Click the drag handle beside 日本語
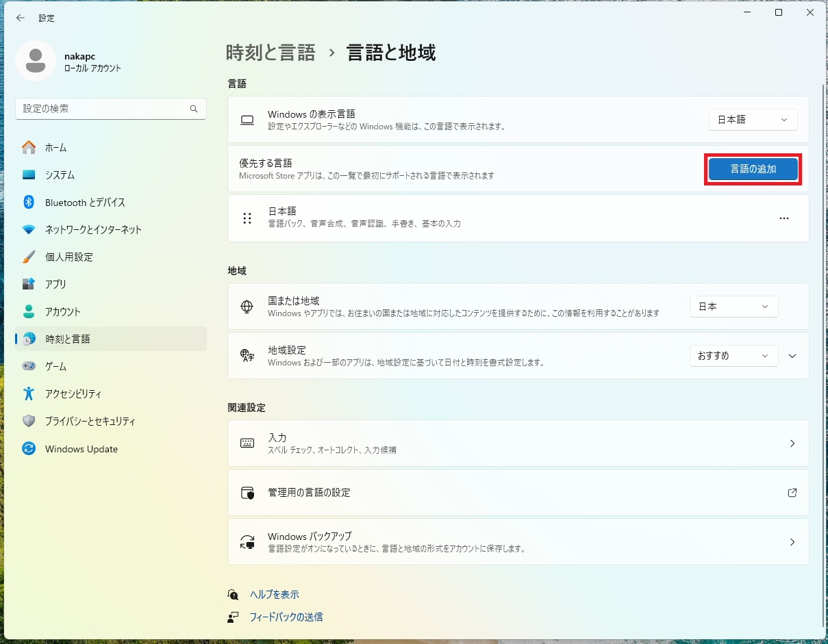Screen dimensions: 828x644 (x=247, y=218)
